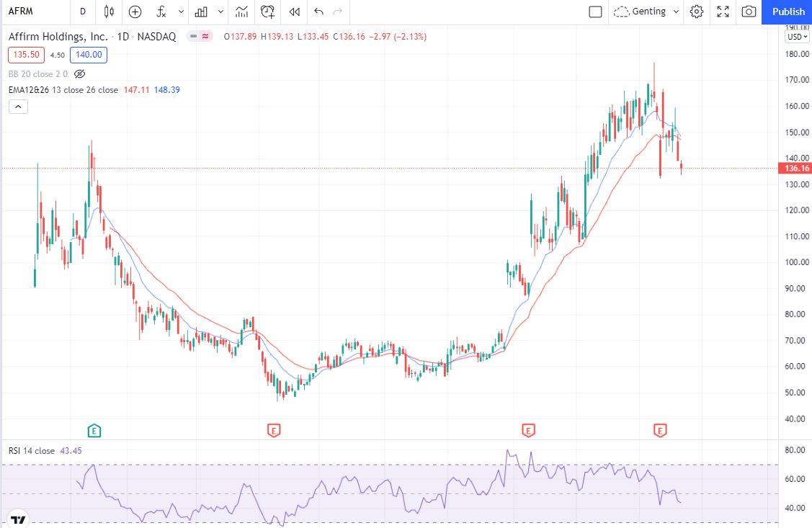
Task: Show the hidden BB indicator via eye icon
Action: (80, 74)
